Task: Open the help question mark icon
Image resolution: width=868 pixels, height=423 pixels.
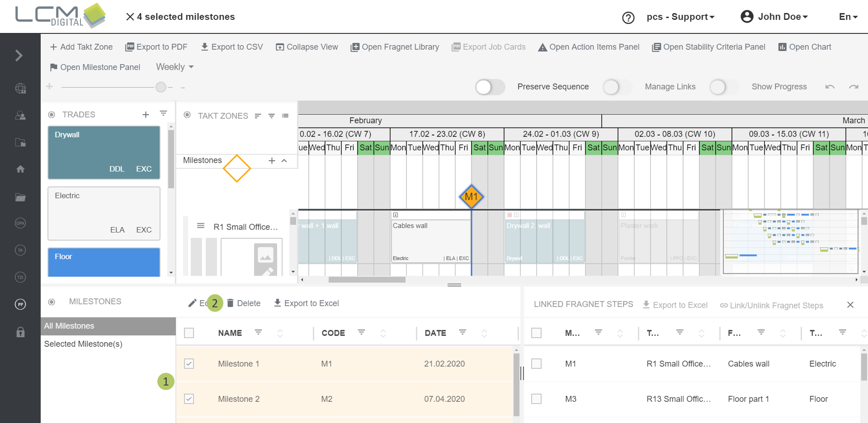Action: point(628,18)
